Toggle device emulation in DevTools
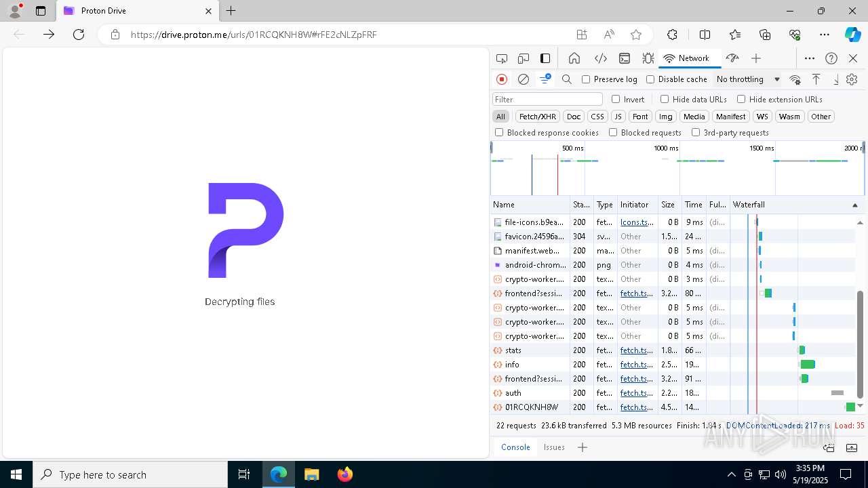The image size is (868, 488). 524,58
